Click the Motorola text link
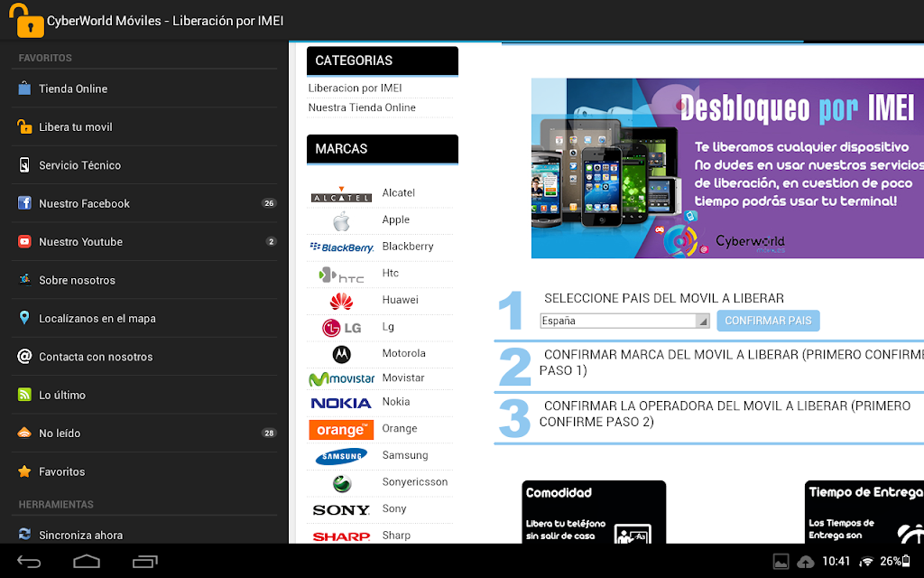The width and height of the screenshot is (924, 578). tap(403, 353)
